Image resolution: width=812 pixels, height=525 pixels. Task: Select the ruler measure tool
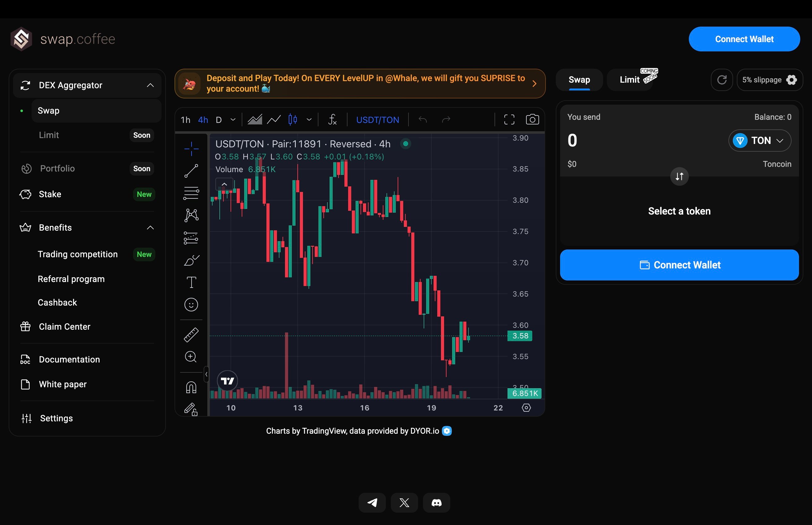(191, 335)
